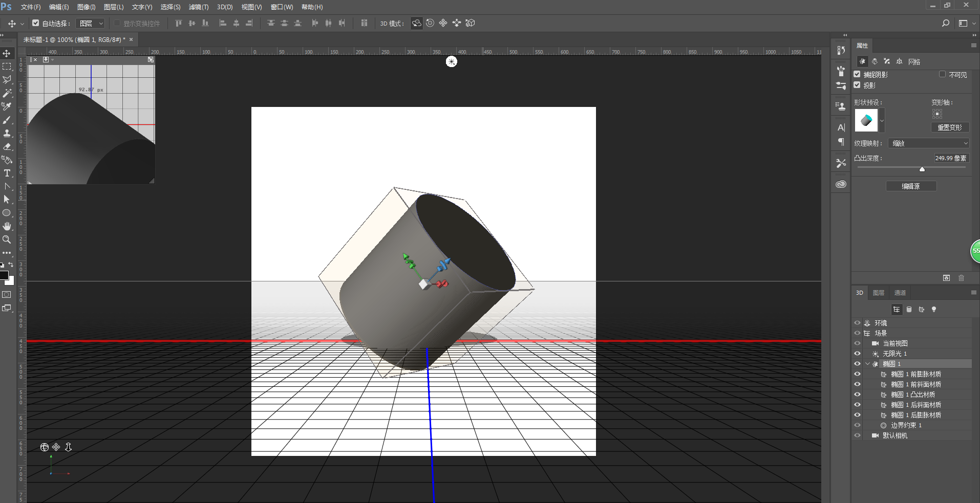
Task: Select the Brush tool
Action: click(7, 120)
